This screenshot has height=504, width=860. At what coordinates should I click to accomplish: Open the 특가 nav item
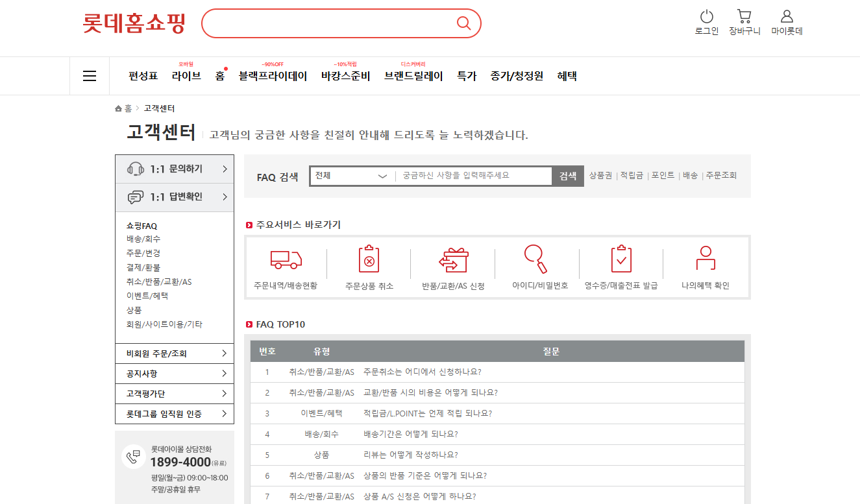click(467, 76)
